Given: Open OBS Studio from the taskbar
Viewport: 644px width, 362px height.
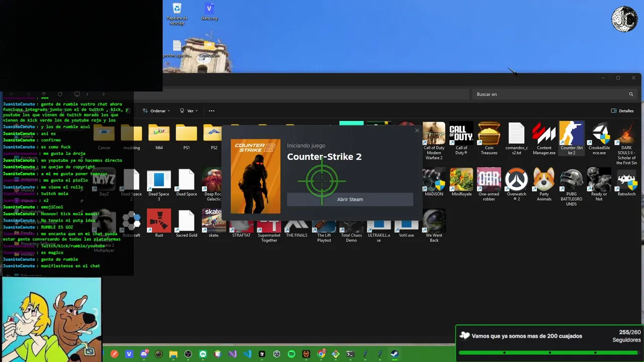Looking at the screenshot, I should [x=188, y=354].
